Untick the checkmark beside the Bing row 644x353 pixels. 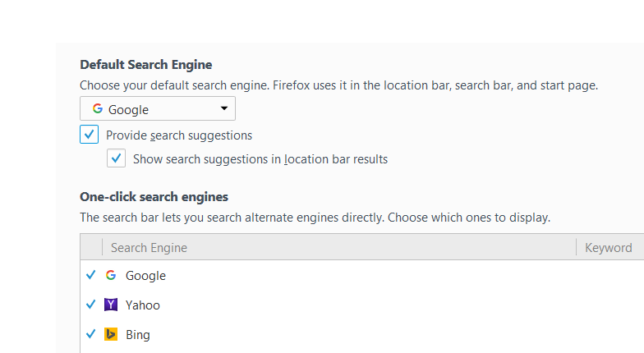[x=91, y=335]
